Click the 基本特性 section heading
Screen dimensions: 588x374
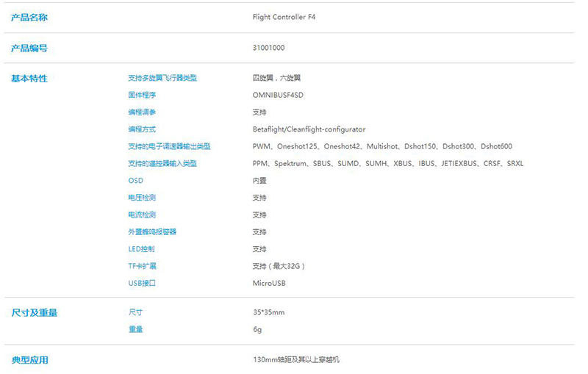[29, 78]
